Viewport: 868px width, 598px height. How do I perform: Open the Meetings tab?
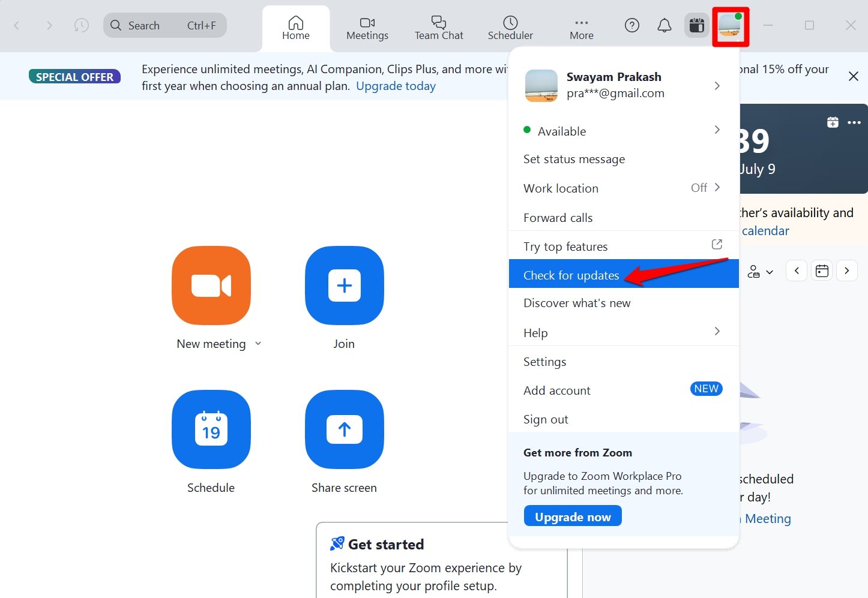click(367, 28)
